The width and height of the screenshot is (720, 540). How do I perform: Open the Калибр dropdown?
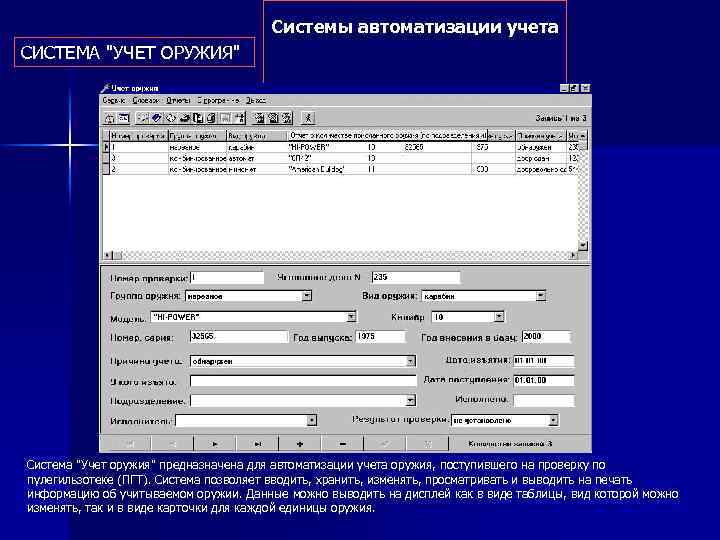[x=499, y=316]
